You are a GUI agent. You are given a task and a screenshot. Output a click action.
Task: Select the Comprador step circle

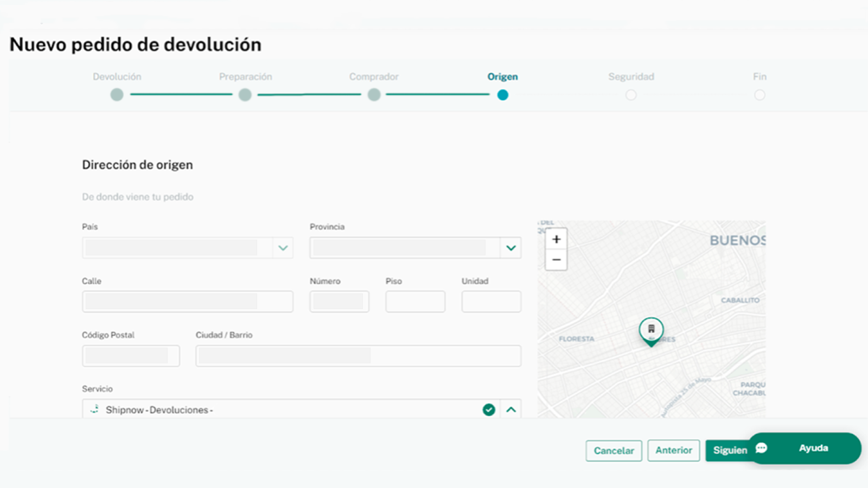click(374, 95)
